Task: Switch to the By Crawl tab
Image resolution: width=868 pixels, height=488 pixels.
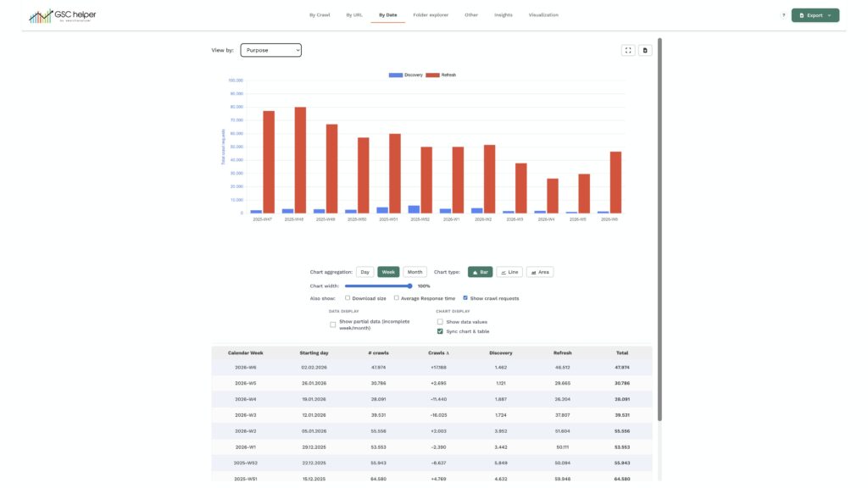Action: [320, 14]
